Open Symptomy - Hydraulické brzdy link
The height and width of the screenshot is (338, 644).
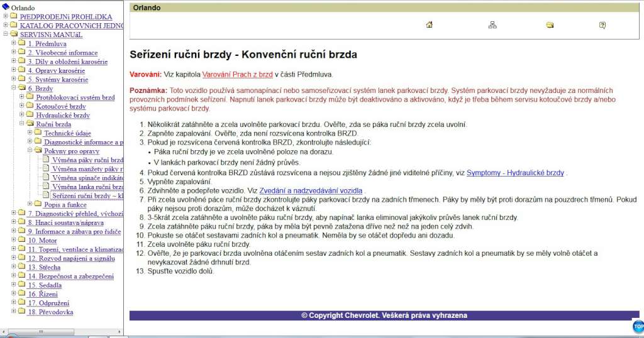pyautogui.click(x=515, y=172)
